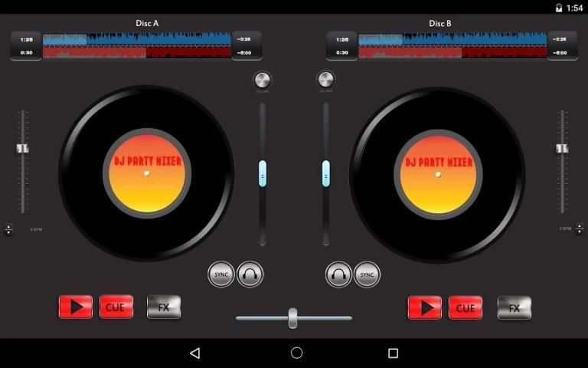Enable headphone monitoring for right deck

[x=338, y=274]
